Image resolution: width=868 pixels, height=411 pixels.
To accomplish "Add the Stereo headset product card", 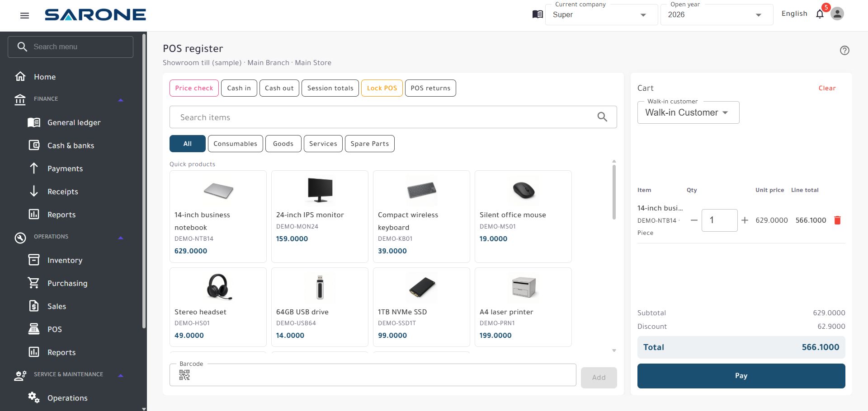I will 218,307.
